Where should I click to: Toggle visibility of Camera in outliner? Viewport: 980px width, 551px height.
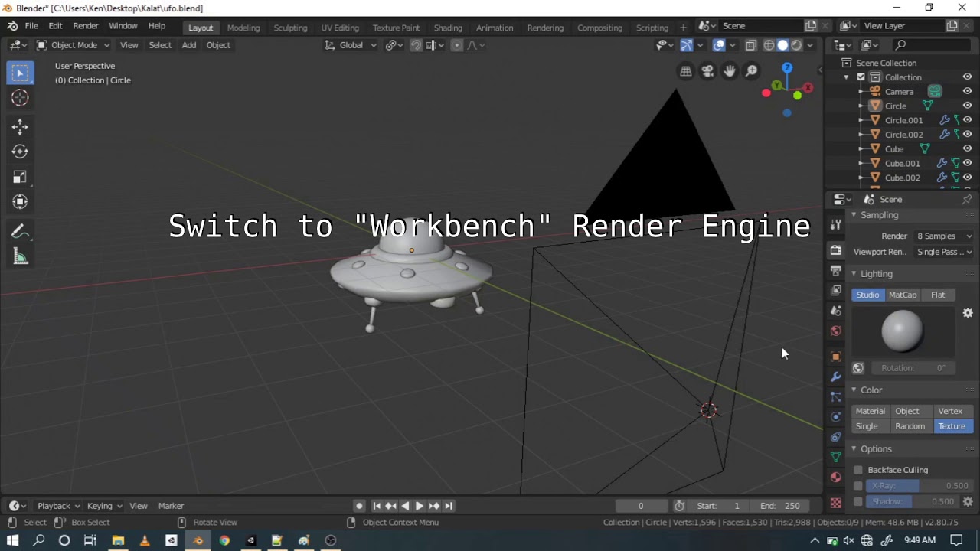(968, 91)
